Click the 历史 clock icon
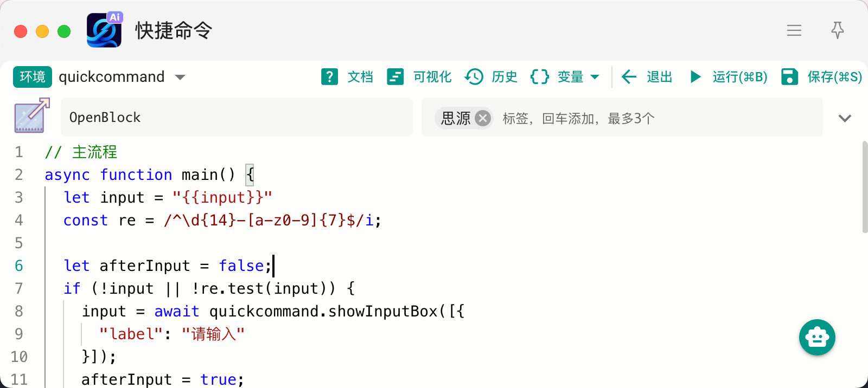 coord(474,77)
